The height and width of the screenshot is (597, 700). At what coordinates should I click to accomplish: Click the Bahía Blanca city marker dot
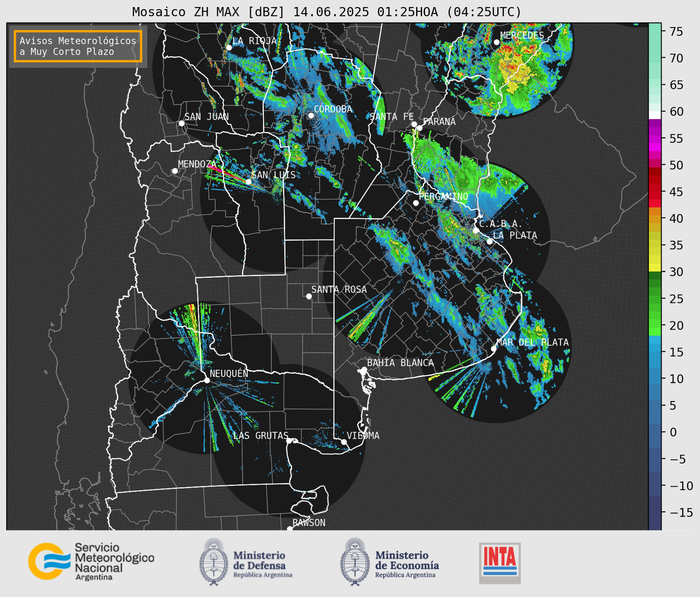click(x=364, y=369)
